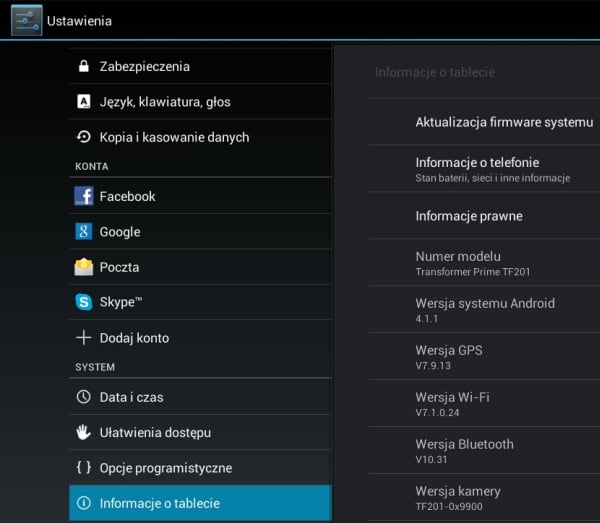Open Informacje prawne

click(469, 216)
